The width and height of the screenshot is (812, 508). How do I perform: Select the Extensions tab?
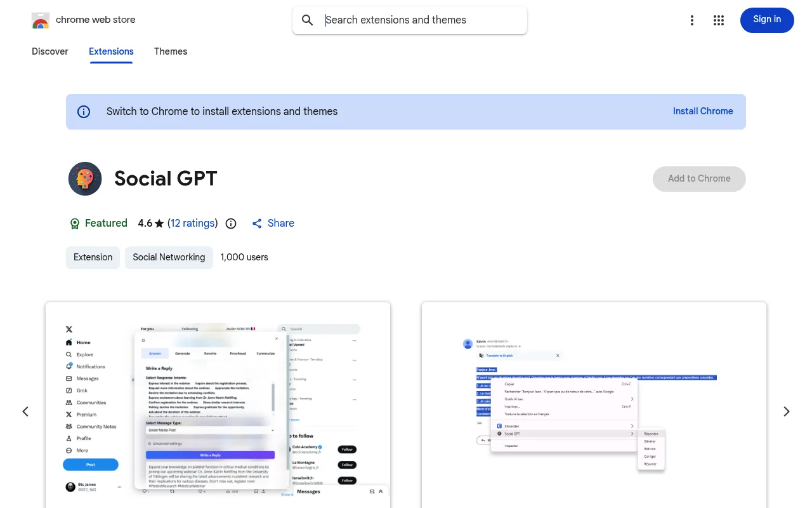click(111, 51)
